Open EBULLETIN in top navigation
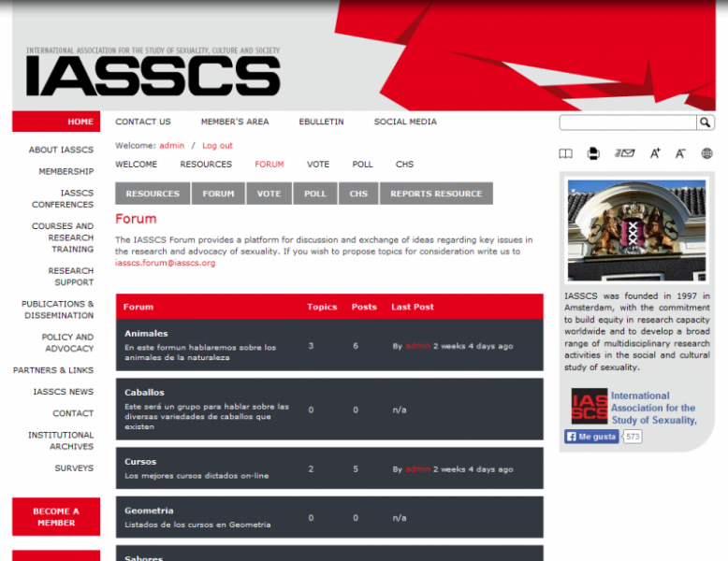This screenshot has width=728, height=561. pos(321,122)
